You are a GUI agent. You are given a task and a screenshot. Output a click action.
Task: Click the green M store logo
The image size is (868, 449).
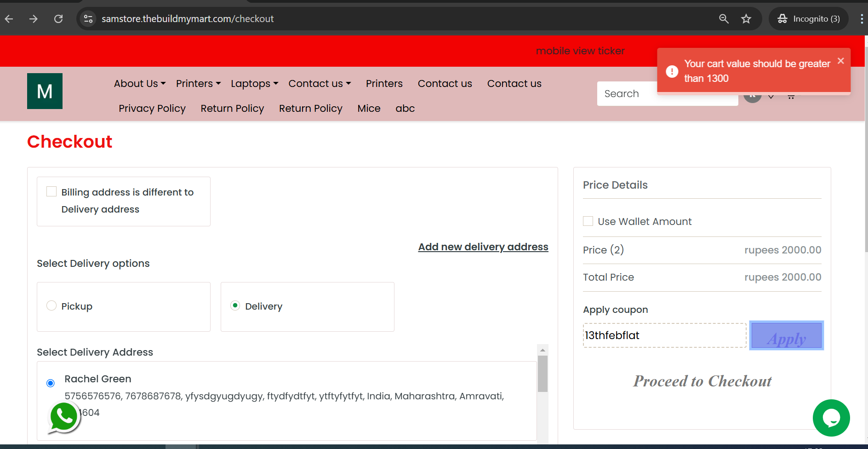[x=45, y=91]
